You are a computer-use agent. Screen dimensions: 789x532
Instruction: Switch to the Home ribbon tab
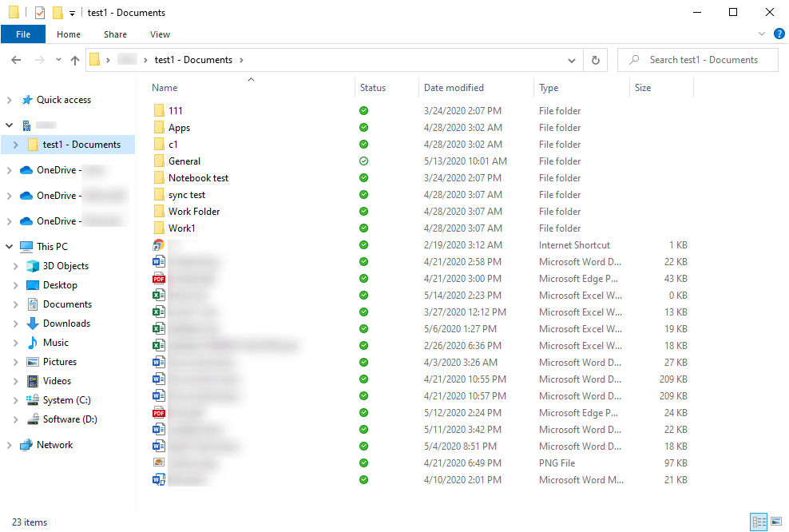(69, 34)
